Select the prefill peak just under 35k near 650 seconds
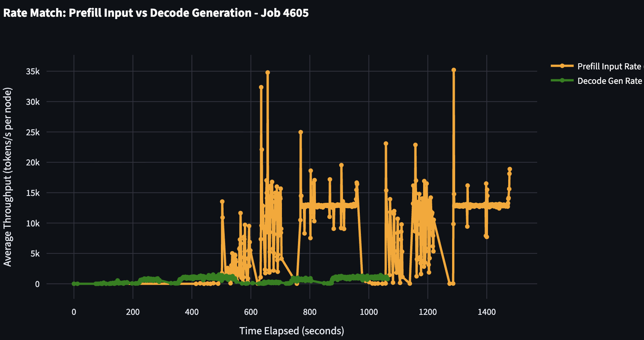 (x=268, y=72)
